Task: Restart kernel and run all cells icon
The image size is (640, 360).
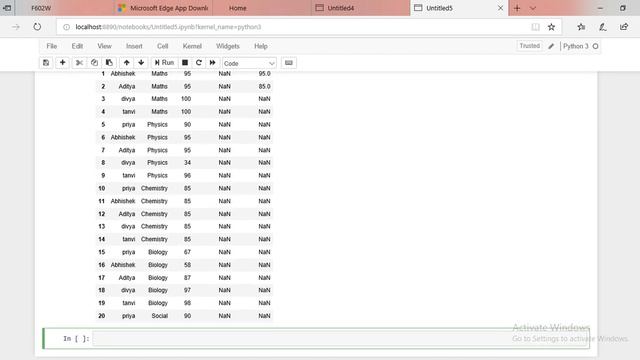Action: 213,63
